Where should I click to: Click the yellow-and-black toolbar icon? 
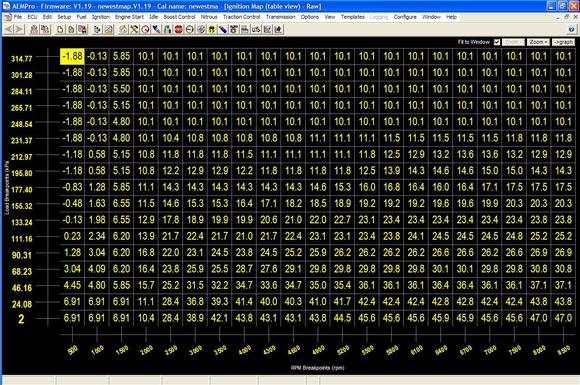[212, 29]
